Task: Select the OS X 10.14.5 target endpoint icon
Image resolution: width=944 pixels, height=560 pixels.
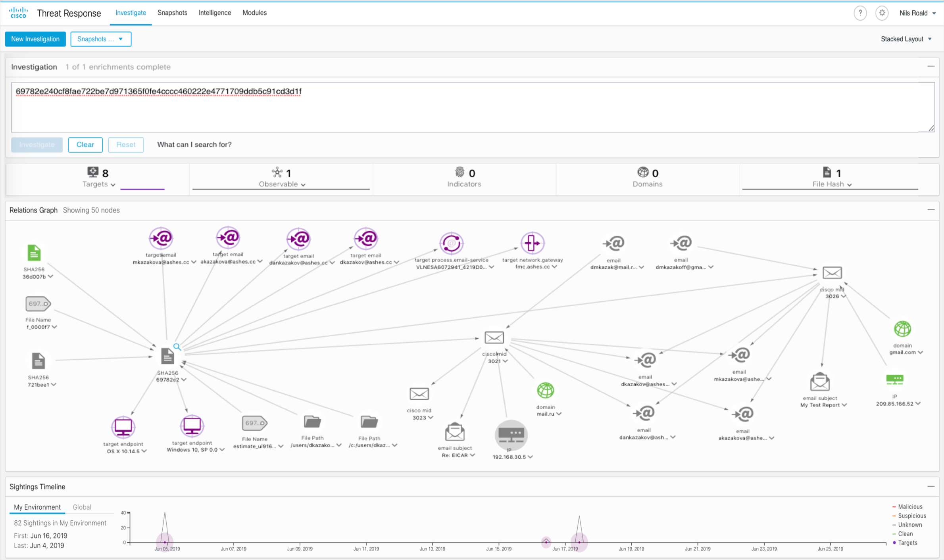Action: tap(123, 427)
